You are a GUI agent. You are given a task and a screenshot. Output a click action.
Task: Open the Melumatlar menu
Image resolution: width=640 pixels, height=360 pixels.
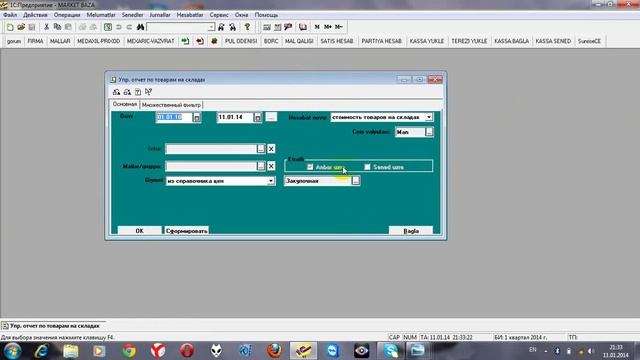pos(101,15)
